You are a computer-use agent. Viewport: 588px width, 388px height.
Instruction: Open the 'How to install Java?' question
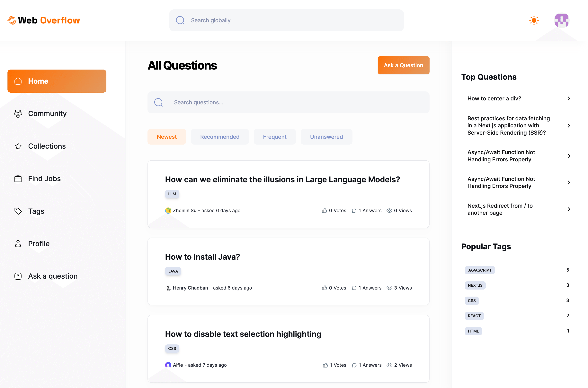(202, 257)
